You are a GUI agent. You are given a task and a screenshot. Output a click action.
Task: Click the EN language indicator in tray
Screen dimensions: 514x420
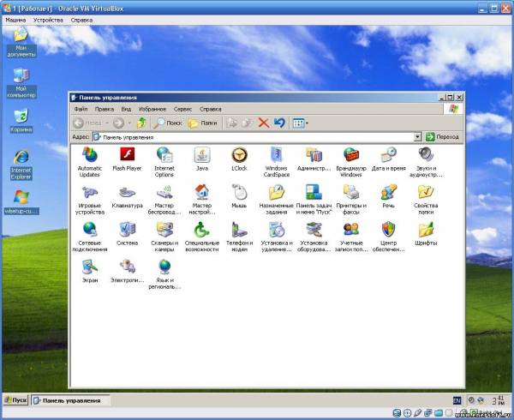[457, 400]
